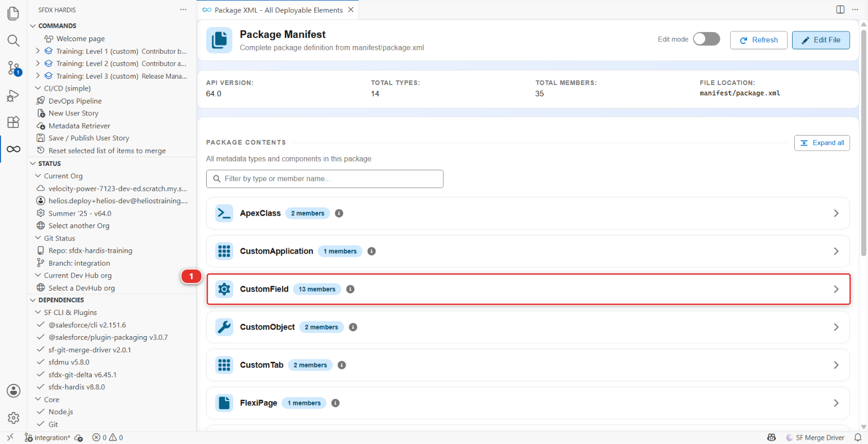This screenshot has width=868, height=444.
Task: Click the CustomField info icon
Action: coord(350,289)
